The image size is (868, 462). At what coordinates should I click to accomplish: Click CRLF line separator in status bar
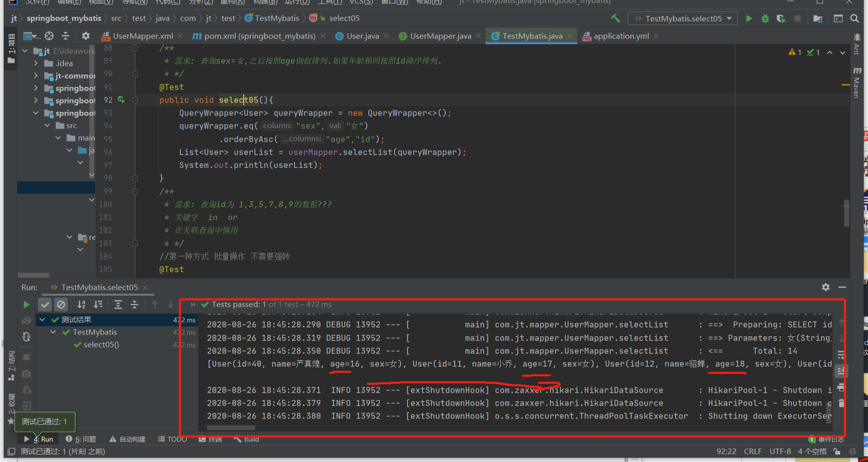tap(752, 452)
